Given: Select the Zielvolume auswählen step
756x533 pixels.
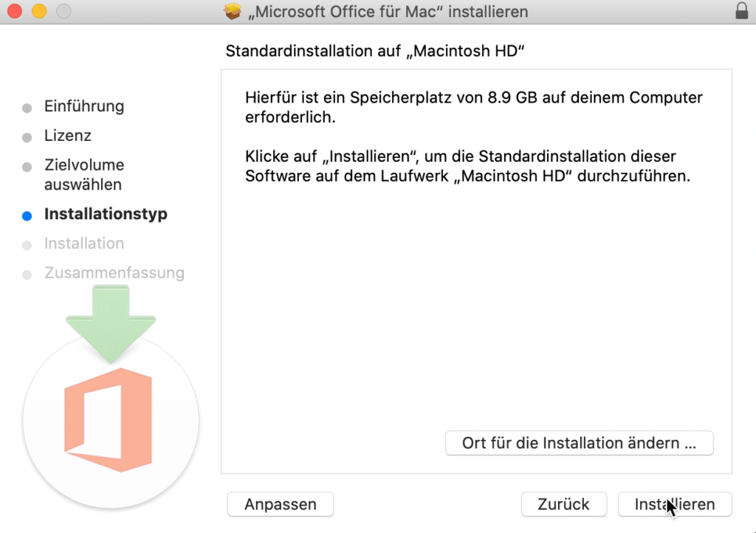Looking at the screenshot, I should point(84,174).
